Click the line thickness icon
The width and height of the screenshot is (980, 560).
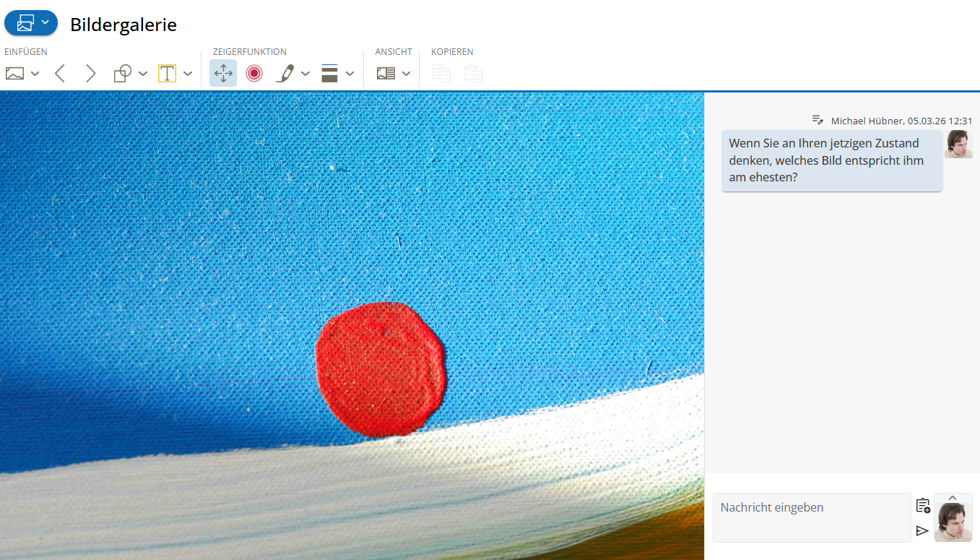point(329,73)
